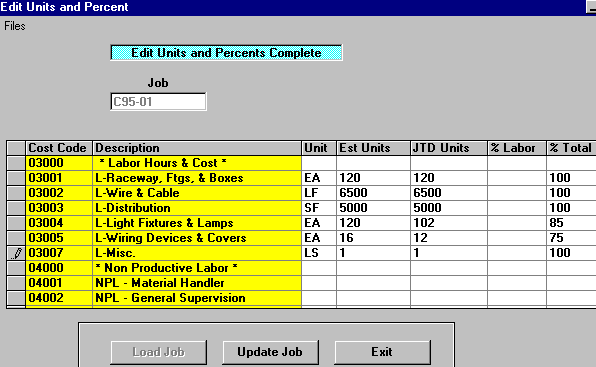This screenshot has width=596, height=367.
Task: Click the 'L-Misc.' description cell
Action: (197, 253)
